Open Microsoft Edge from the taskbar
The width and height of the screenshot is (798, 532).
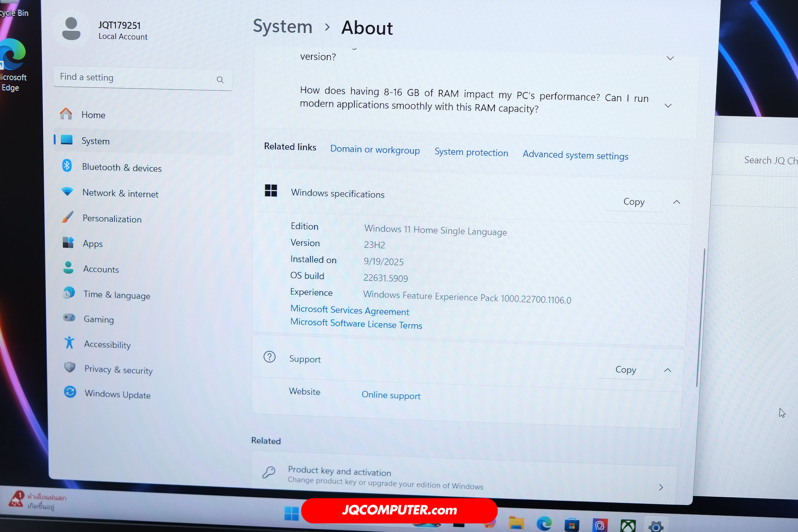pyautogui.click(x=544, y=524)
